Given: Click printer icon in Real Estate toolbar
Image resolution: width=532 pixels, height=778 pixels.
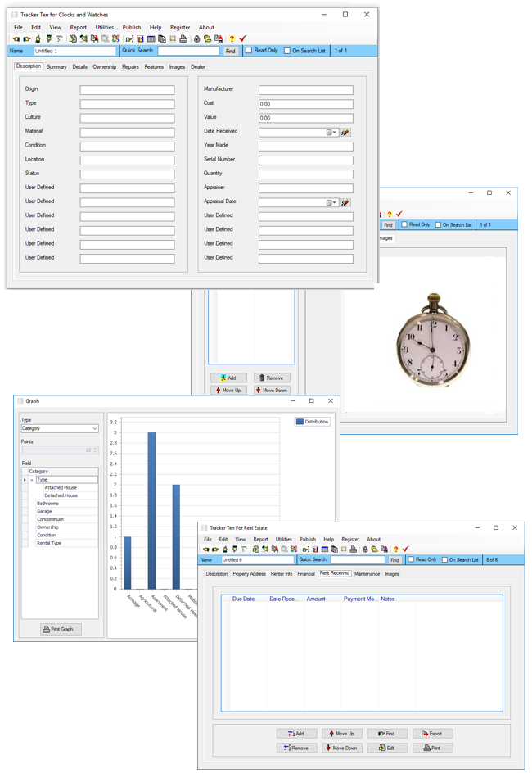Looking at the screenshot, I should tap(353, 550).
